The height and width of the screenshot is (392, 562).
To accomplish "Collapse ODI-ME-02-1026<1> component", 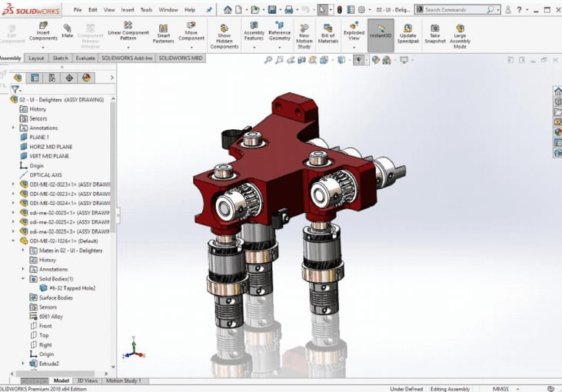I will (x=13, y=241).
